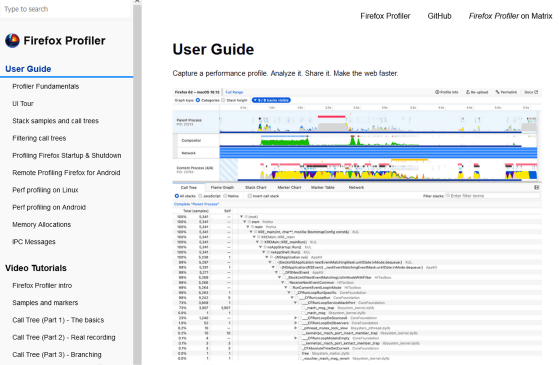
Task: Click Firefox Profiler link in top navigation
Action: (385, 16)
